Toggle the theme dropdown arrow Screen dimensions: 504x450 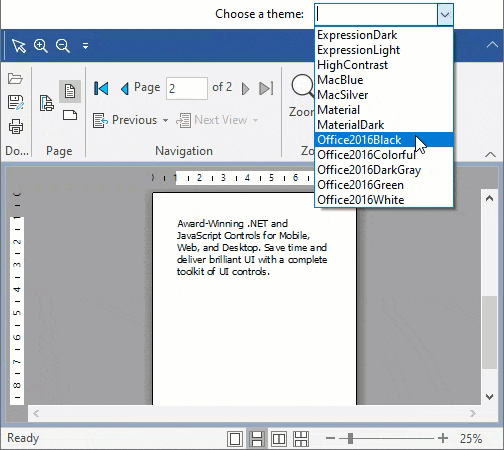[445, 15]
